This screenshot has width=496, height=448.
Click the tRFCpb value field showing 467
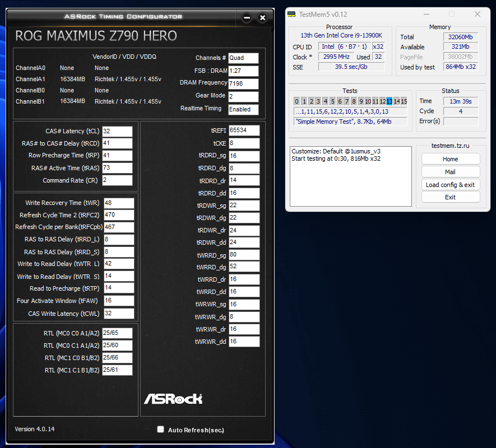click(119, 227)
